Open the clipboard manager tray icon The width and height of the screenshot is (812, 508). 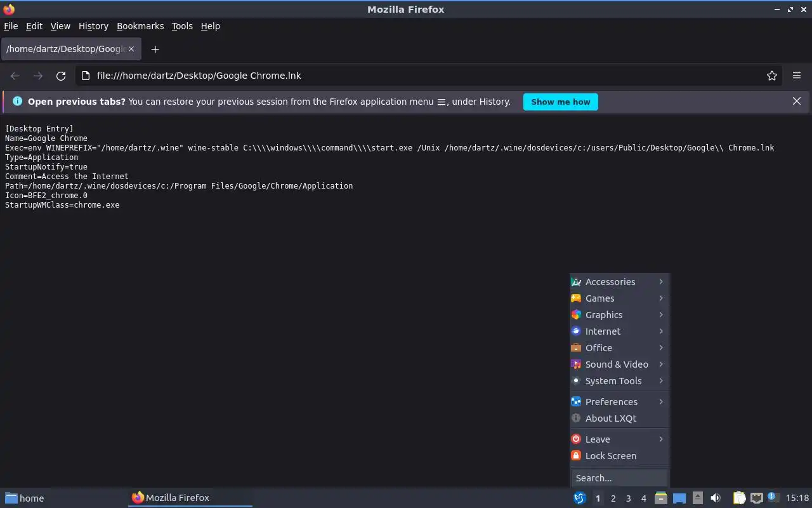[x=739, y=498]
